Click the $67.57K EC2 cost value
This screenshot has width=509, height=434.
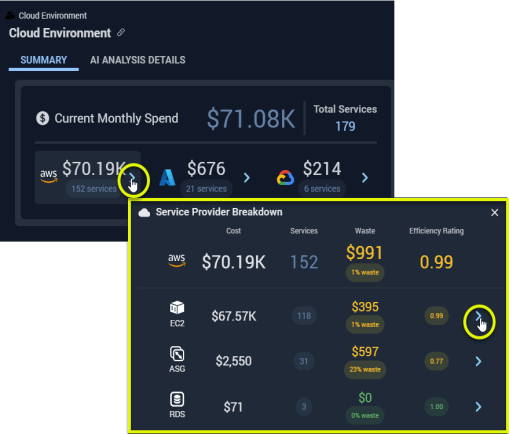[x=234, y=316]
